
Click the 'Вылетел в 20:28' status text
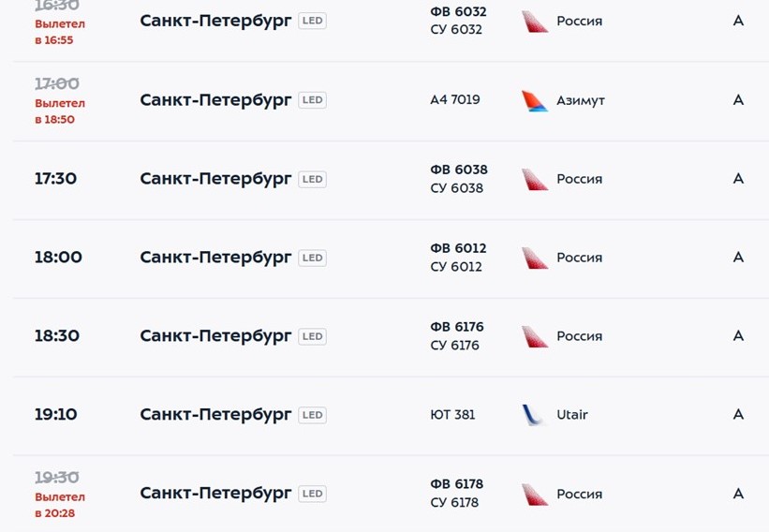pos(60,505)
